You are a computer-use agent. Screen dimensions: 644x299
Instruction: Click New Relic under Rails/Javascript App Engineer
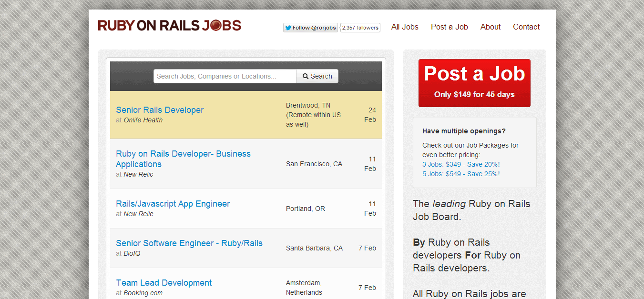coord(138,214)
